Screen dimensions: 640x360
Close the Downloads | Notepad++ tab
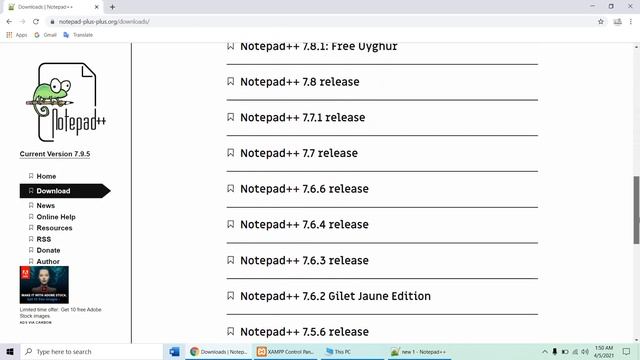pos(96,7)
